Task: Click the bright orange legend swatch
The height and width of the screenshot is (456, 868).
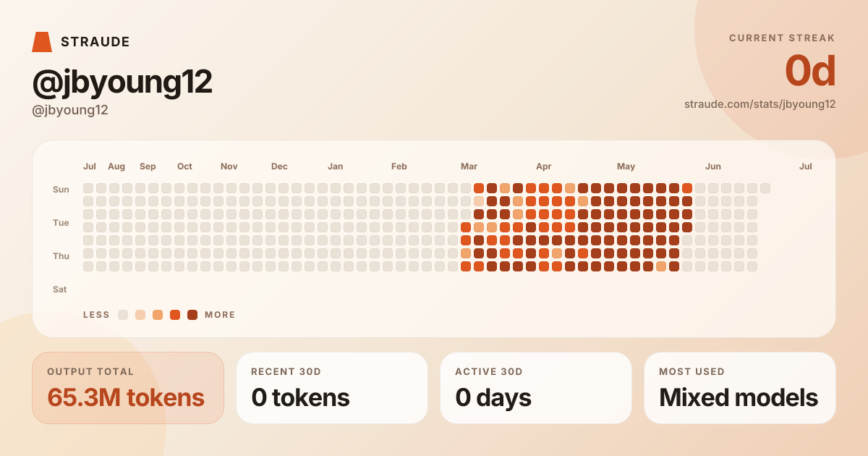Action: 175,315
